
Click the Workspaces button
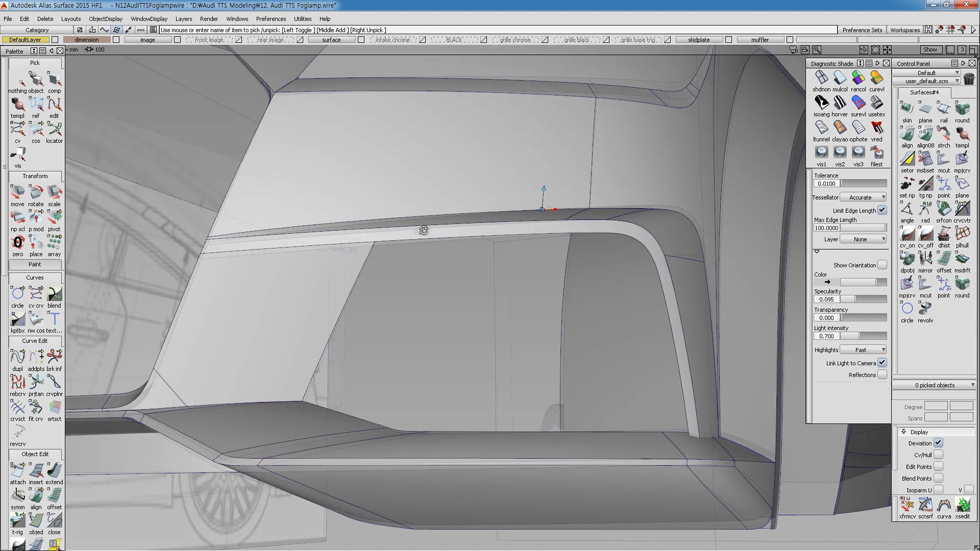coord(905,30)
